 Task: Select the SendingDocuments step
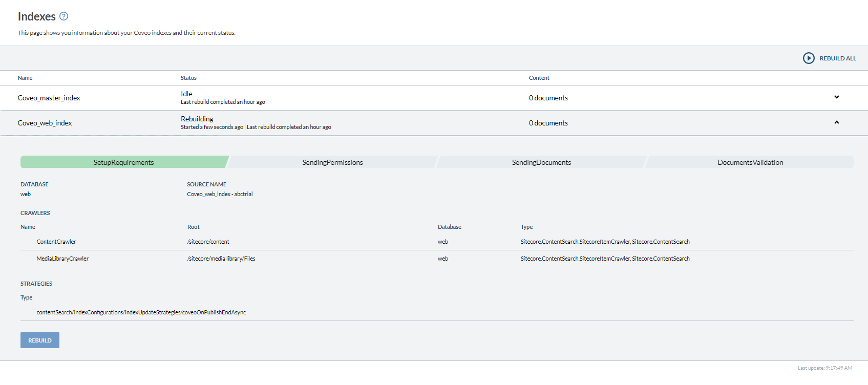point(541,162)
